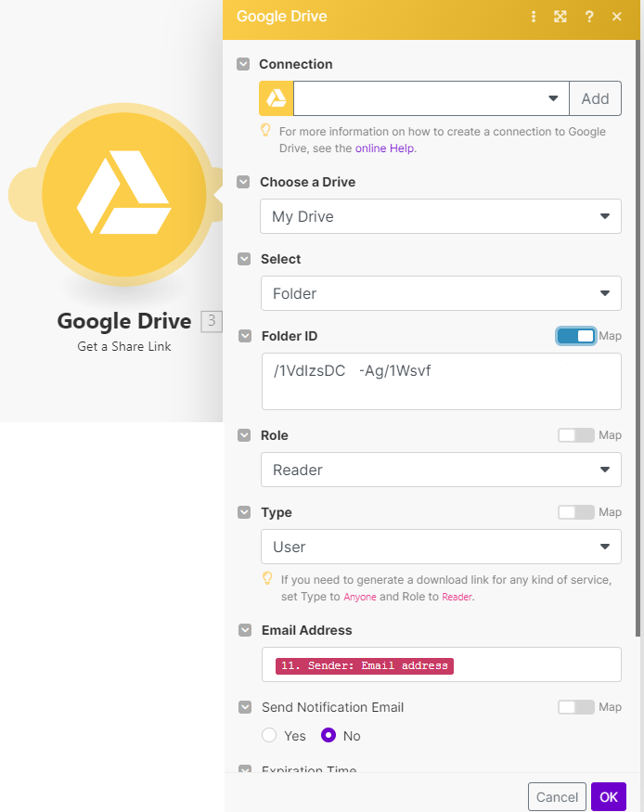Select the Sender Email address mapped tag

365,666
